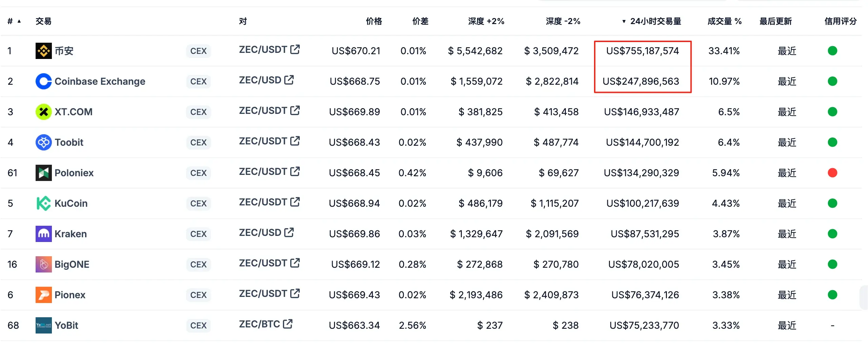Image resolution: width=868 pixels, height=343 pixels.
Task: Open the Kraken ZEC/USD pair link
Action: coord(260,233)
